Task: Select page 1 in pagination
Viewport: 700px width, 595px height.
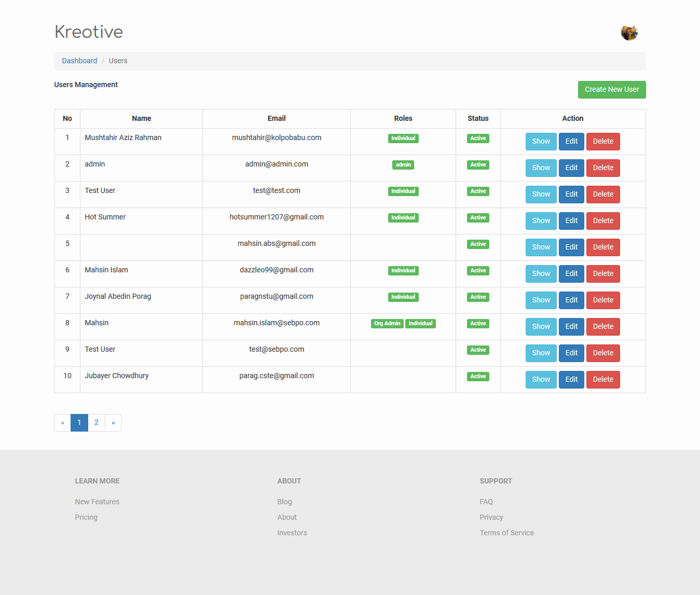Action: click(x=79, y=423)
